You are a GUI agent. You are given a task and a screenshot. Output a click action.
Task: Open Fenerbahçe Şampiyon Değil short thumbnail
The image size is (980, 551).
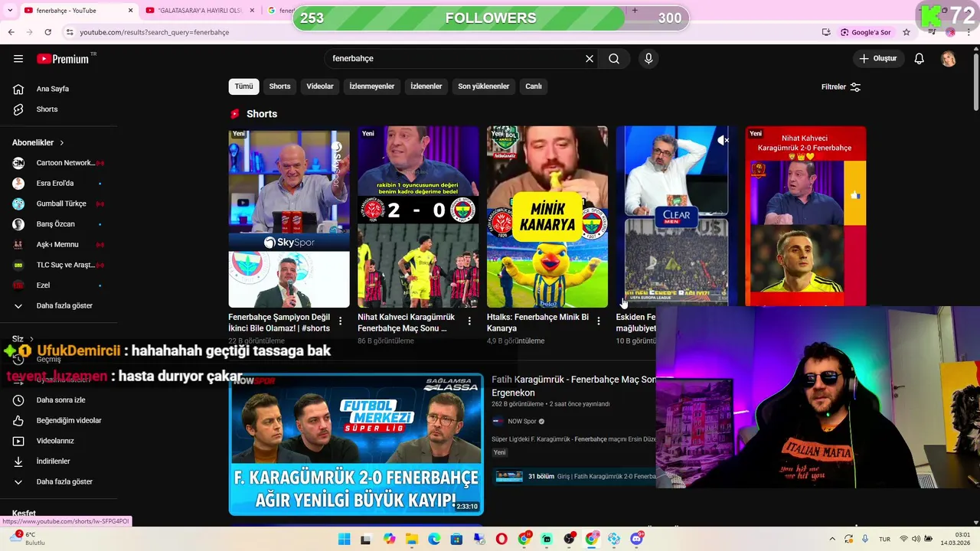[289, 217]
